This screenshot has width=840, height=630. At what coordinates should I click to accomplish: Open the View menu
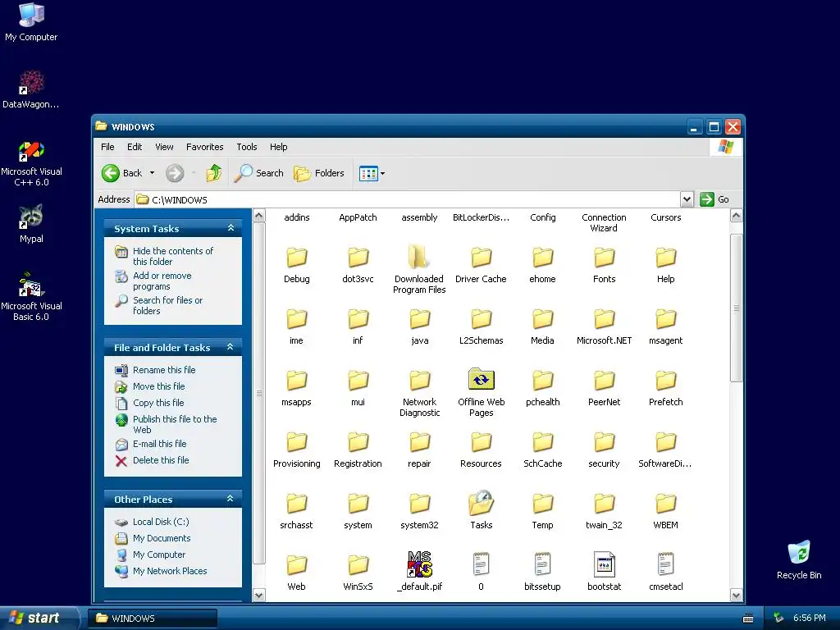coord(164,147)
